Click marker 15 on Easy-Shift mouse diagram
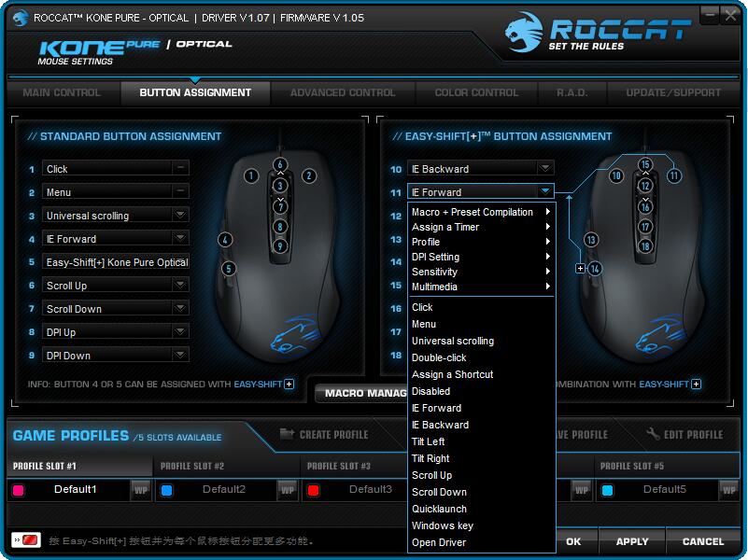Image resolution: width=748 pixels, height=560 pixels. (645, 164)
